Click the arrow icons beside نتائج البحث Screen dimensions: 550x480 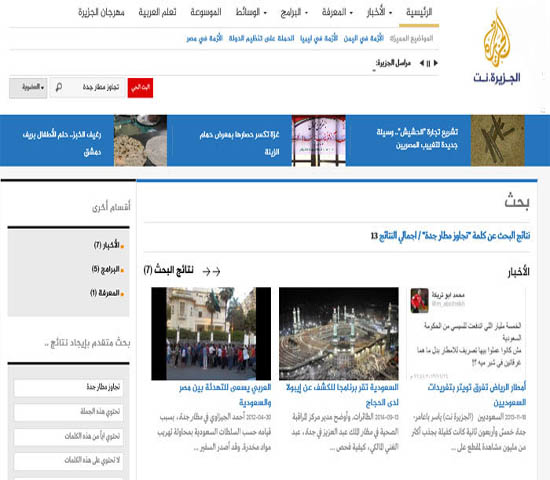click(x=211, y=271)
